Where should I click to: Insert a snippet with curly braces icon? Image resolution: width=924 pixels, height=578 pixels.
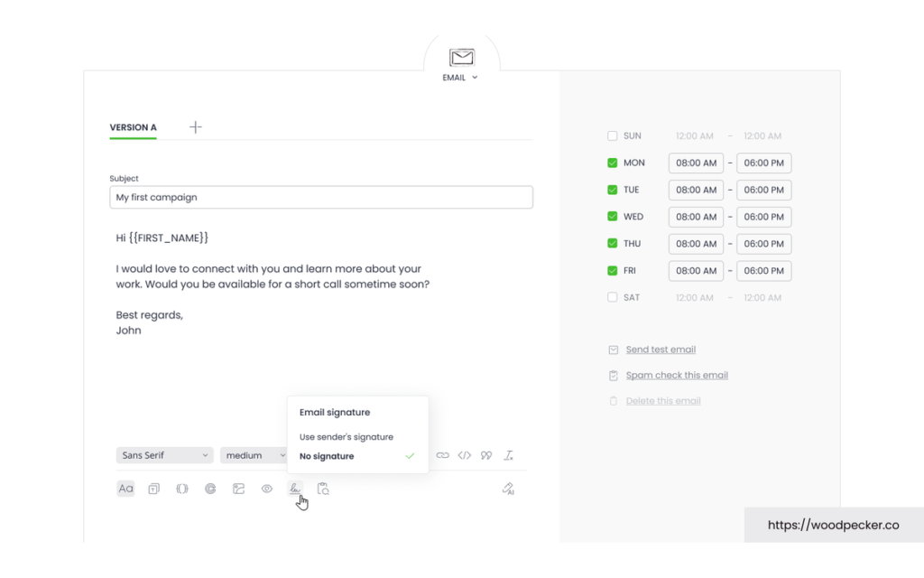(x=182, y=489)
